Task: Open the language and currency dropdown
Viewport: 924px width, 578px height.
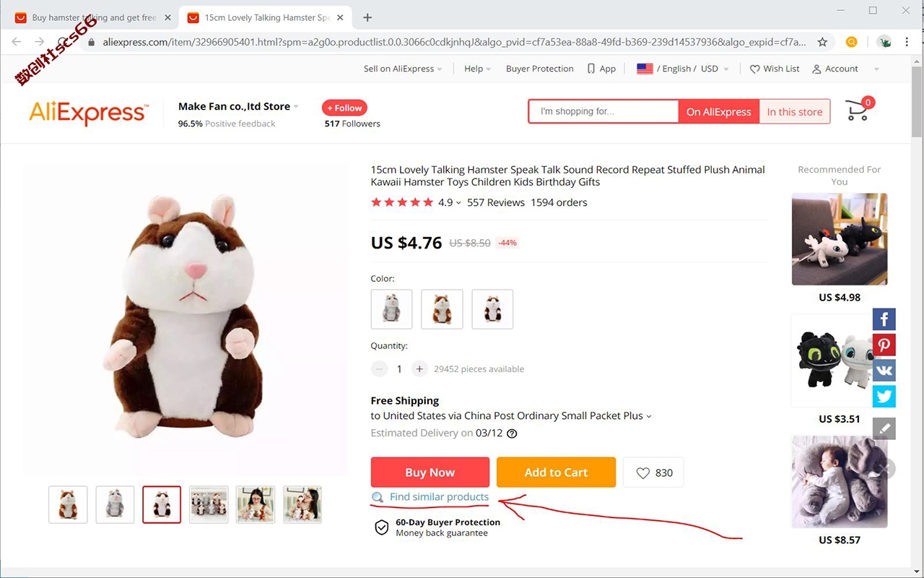Action: pyautogui.click(x=683, y=69)
